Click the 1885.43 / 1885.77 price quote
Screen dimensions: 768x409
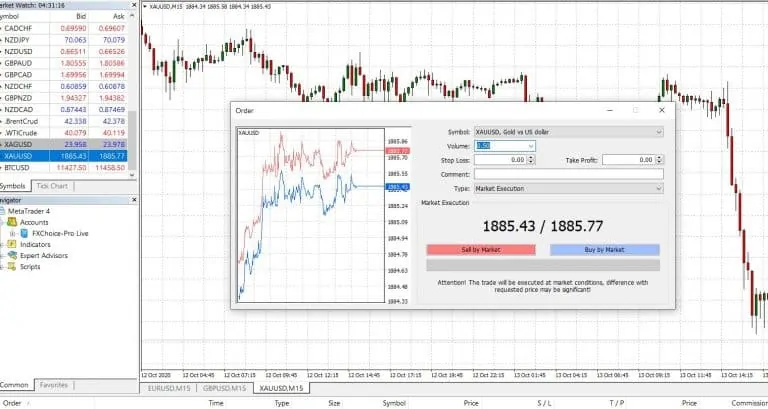coord(543,226)
